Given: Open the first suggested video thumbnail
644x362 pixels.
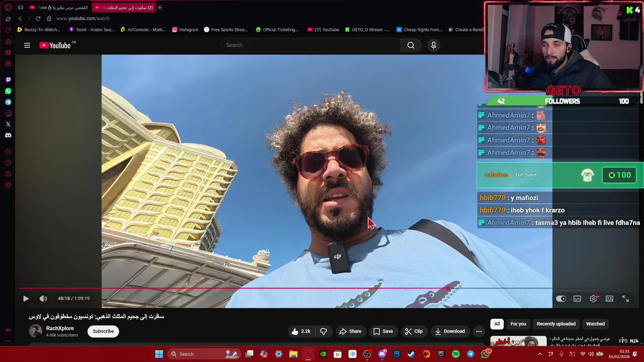Looking at the screenshot, I should (518, 341).
